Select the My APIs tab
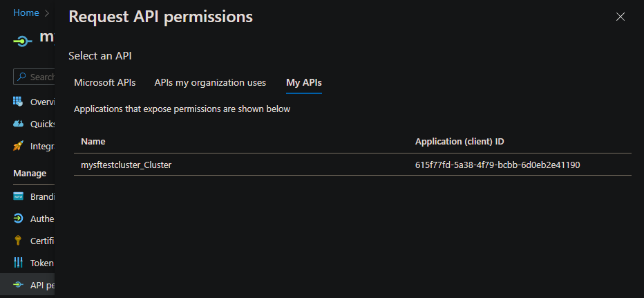The width and height of the screenshot is (644, 298). coord(304,83)
